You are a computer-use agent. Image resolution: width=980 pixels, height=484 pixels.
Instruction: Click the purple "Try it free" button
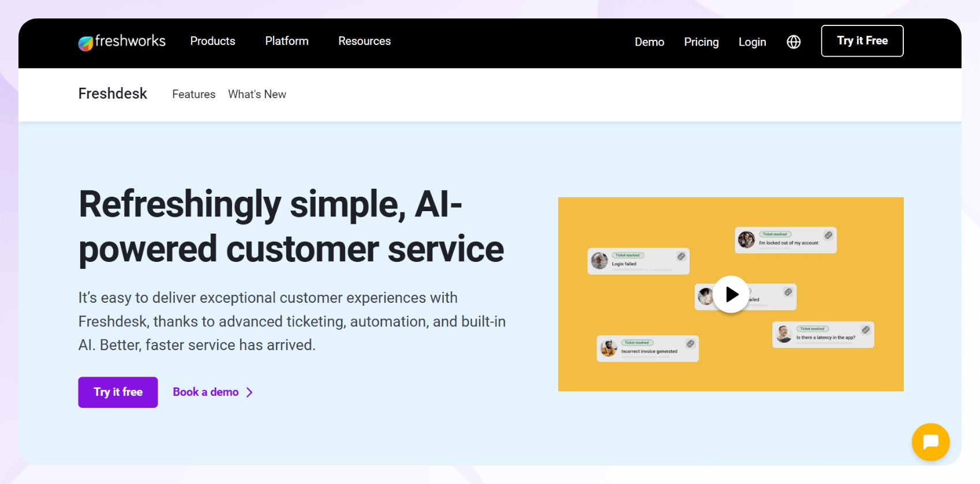(118, 392)
